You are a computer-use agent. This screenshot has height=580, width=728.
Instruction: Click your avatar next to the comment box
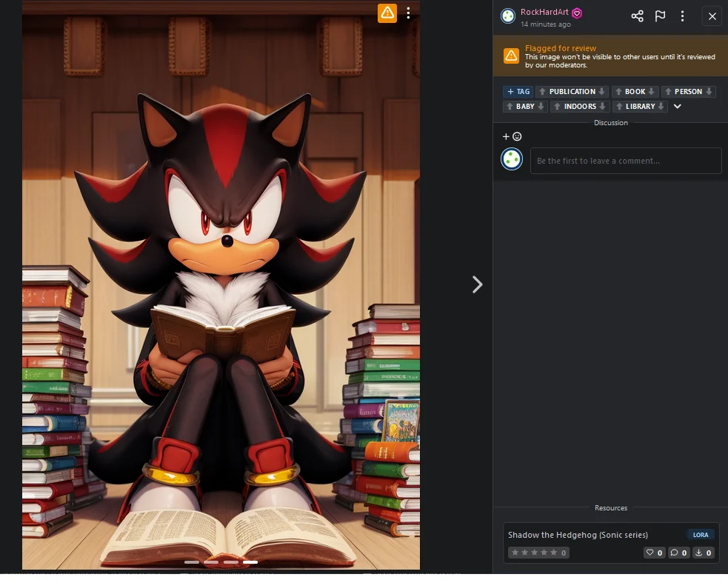pos(512,159)
